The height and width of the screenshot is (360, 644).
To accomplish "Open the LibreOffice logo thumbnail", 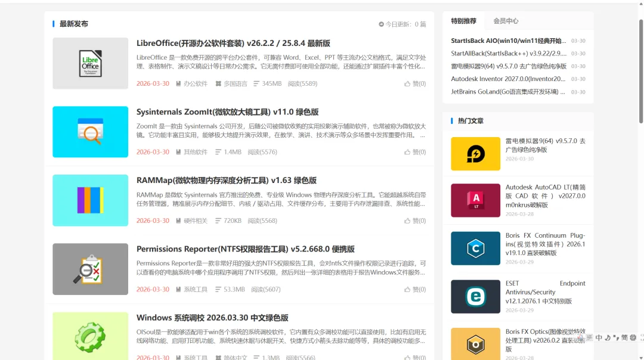I will point(91,63).
